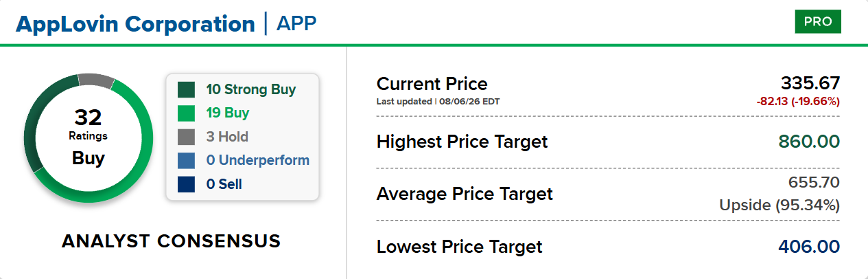Click the 0 Sell legend label
This screenshot has width=868, height=279.
(224, 184)
